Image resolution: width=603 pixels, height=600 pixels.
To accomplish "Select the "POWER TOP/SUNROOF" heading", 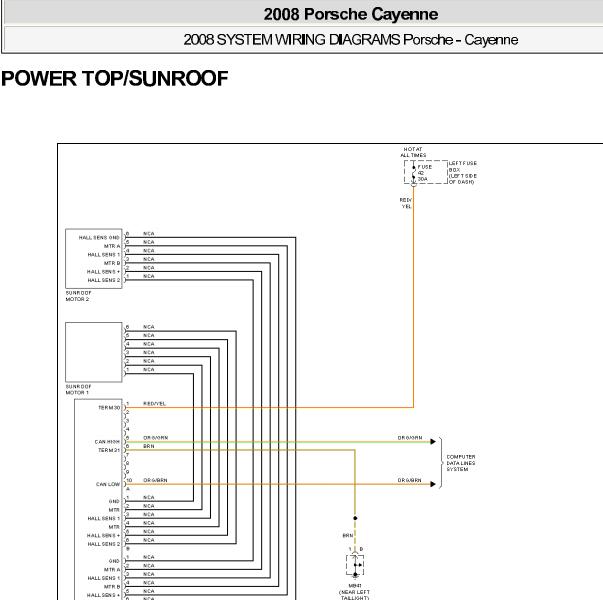I will click(115, 78).
